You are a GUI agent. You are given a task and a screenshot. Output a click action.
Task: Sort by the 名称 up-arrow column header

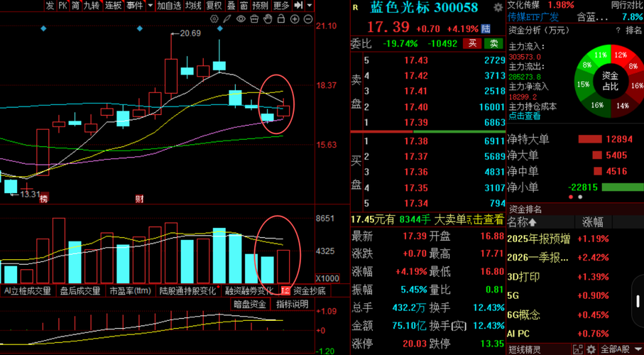tap(522, 223)
